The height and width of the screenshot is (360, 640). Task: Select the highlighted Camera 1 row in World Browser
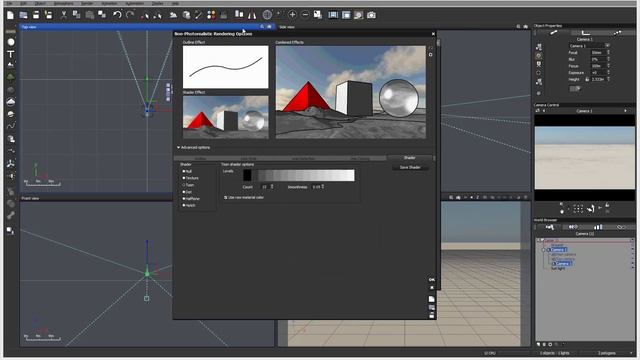pyautogui.click(x=558, y=249)
